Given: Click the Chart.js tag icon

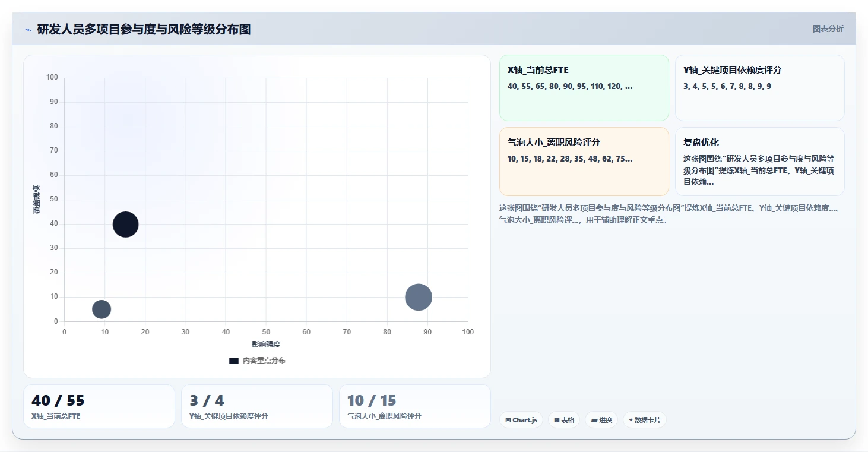Looking at the screenshot, I should (508, 420).
